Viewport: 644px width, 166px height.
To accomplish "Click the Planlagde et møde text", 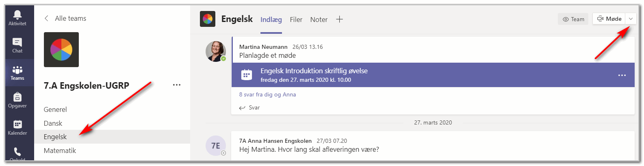I will pos(267,55).
